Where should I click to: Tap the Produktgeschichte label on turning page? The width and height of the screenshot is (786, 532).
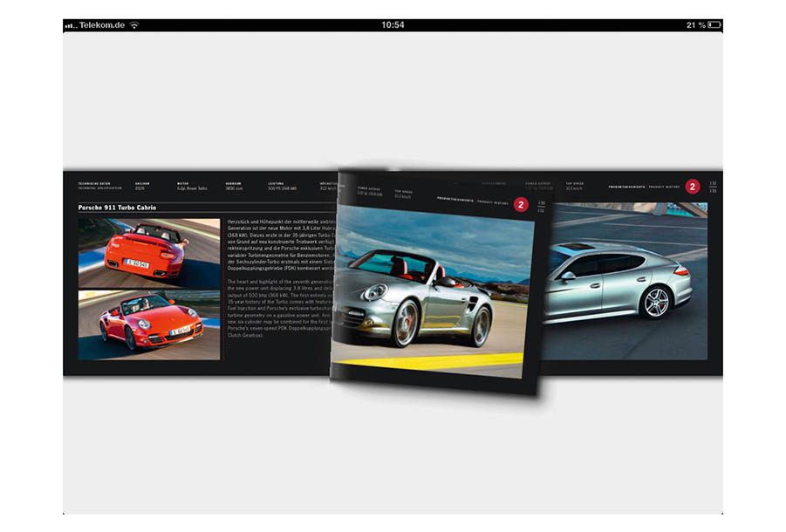(455, 200)
